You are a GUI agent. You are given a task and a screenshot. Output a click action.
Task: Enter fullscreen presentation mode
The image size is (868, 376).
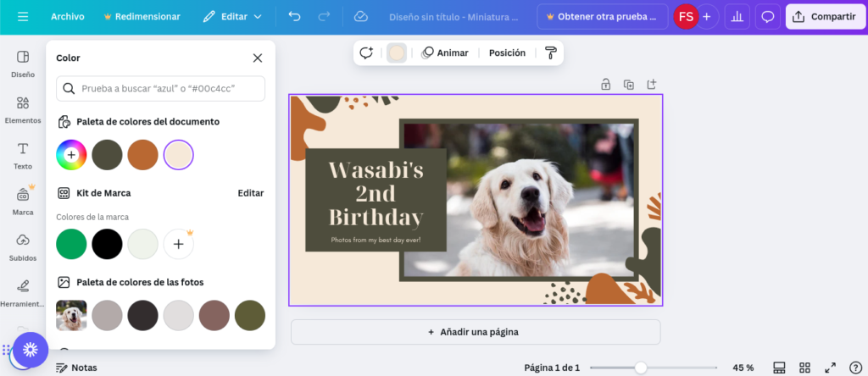click(830, 368)
